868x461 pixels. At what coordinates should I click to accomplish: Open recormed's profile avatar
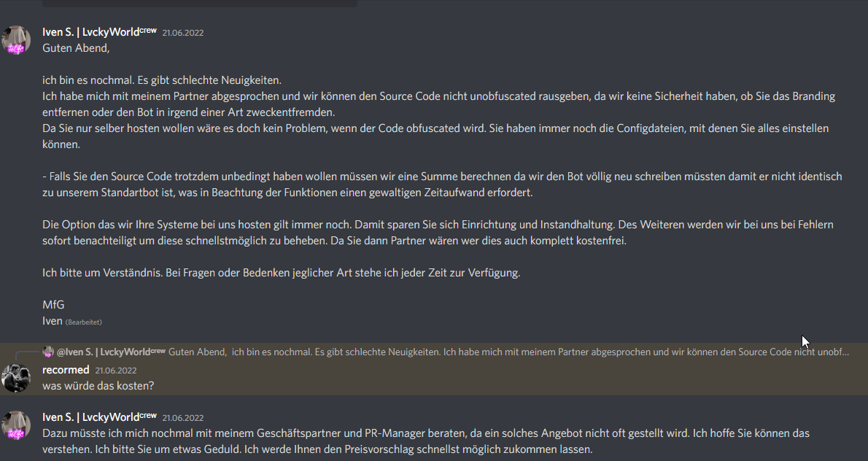click(16, 377)
